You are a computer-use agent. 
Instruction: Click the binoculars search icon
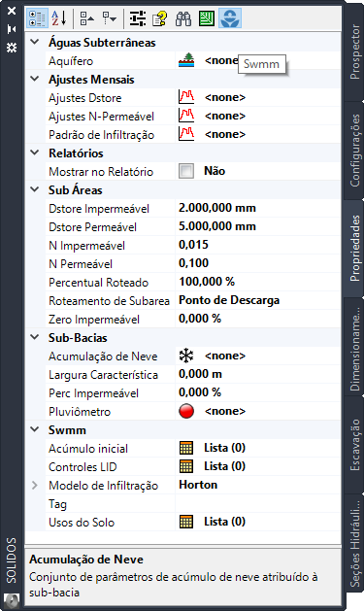[x=183, y=17]
